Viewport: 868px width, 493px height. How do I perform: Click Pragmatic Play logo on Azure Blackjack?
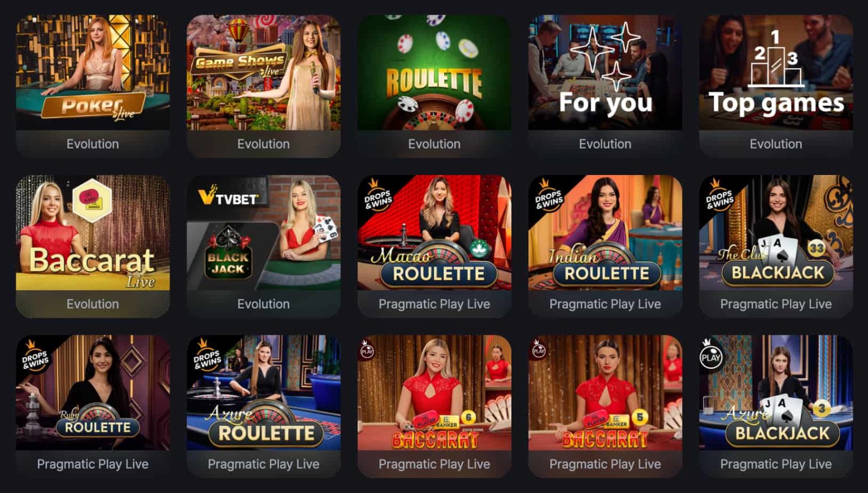click(x=711, y=356)
